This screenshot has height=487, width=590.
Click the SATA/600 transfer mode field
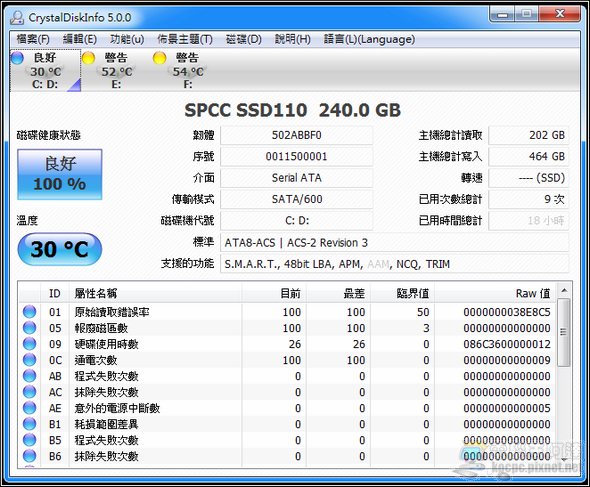(x=297, y=199)
